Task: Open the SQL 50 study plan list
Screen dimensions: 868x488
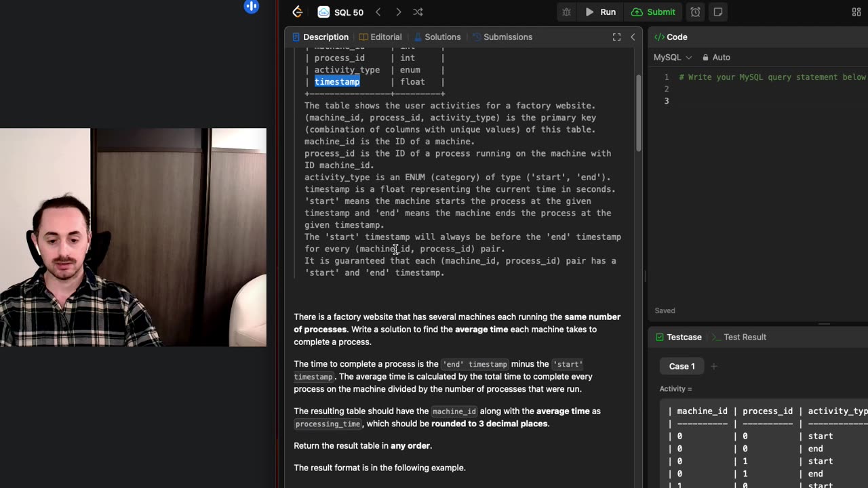Action: 341,12
